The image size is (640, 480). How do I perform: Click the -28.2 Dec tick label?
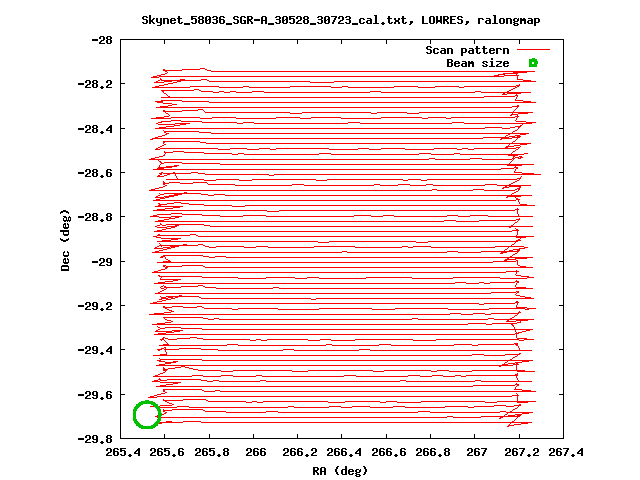tap(95, 84)
